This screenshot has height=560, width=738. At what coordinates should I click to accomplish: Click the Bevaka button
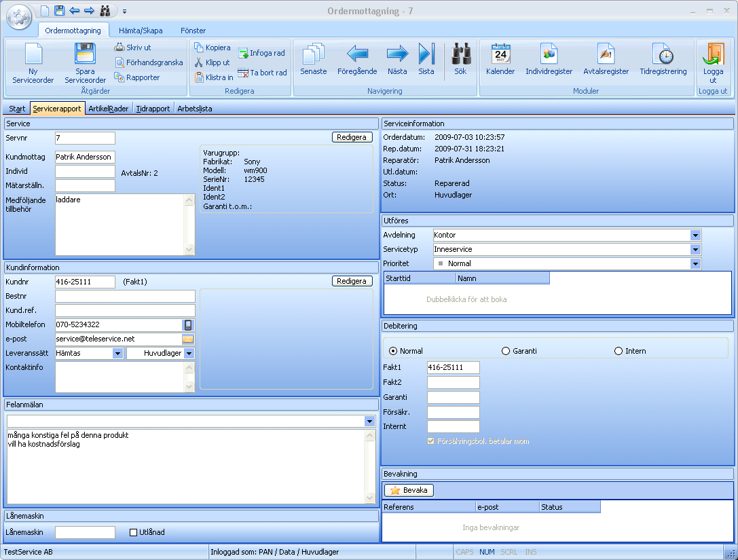(409, 490)
